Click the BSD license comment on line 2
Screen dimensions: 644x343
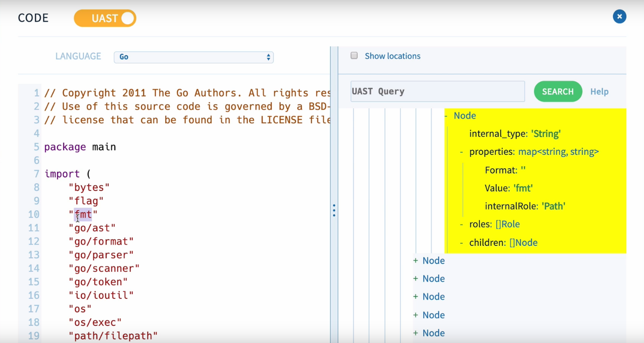[187, 107]
